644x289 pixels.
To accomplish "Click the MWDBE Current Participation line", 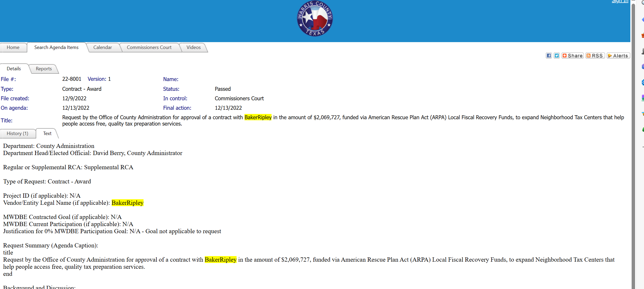I will (x=68, y=224).
